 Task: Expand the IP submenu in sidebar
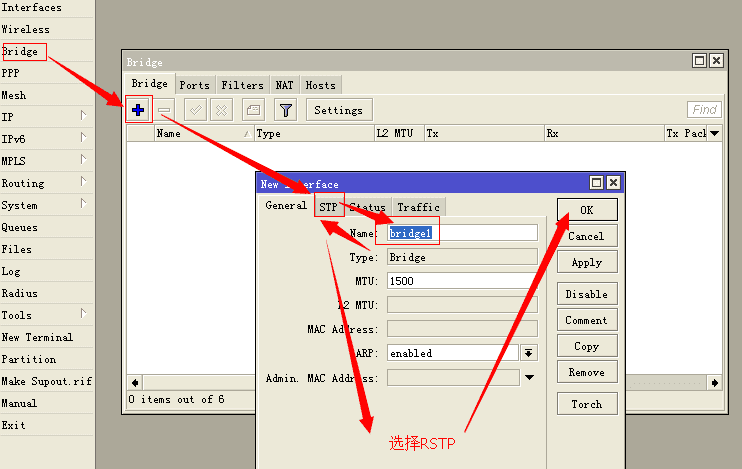point(83,115)
